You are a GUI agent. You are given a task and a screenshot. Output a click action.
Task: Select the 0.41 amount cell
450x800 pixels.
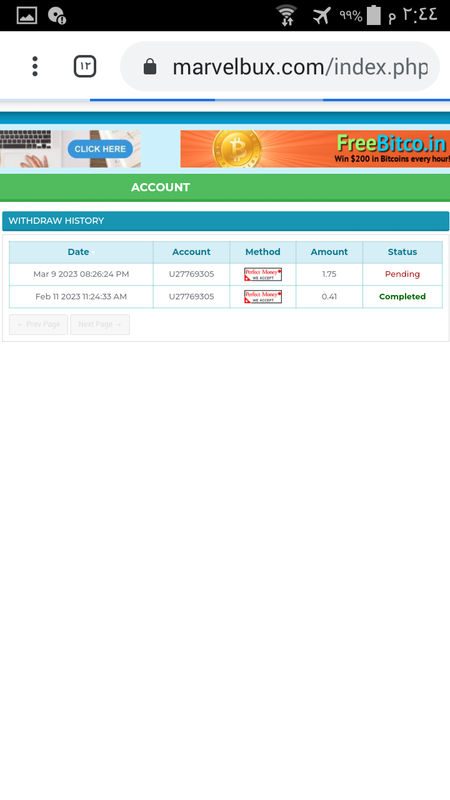click(329, 296)
